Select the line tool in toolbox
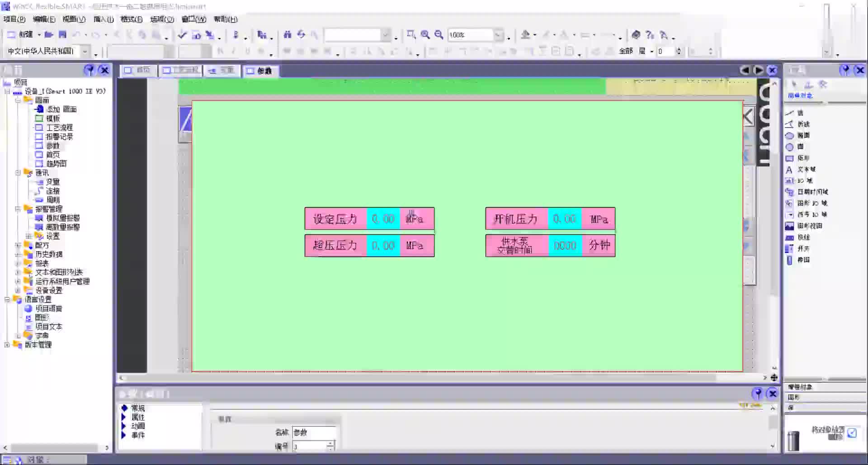868x465 pixels. (794, 113)
